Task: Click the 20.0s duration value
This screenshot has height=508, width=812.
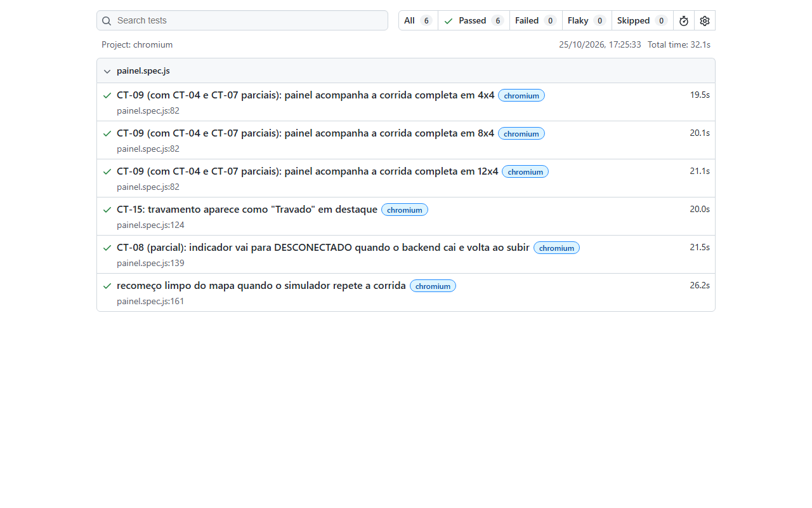Action: pos(700,210)
